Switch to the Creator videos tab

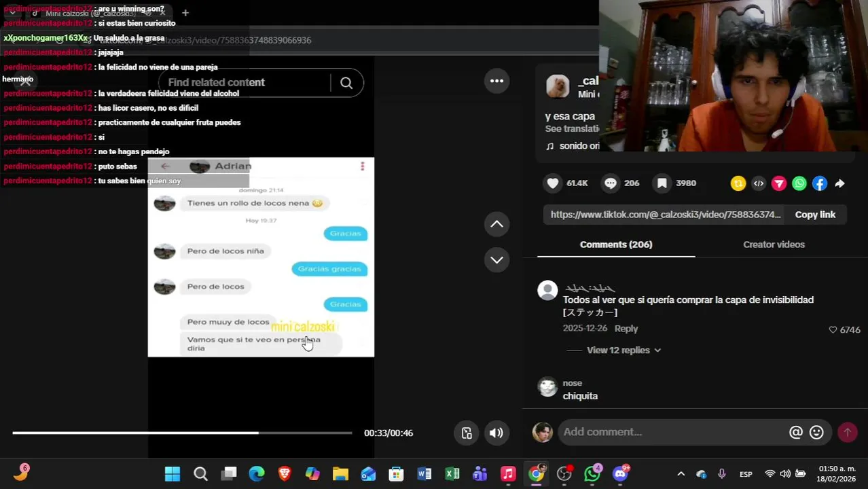point(774,244)
